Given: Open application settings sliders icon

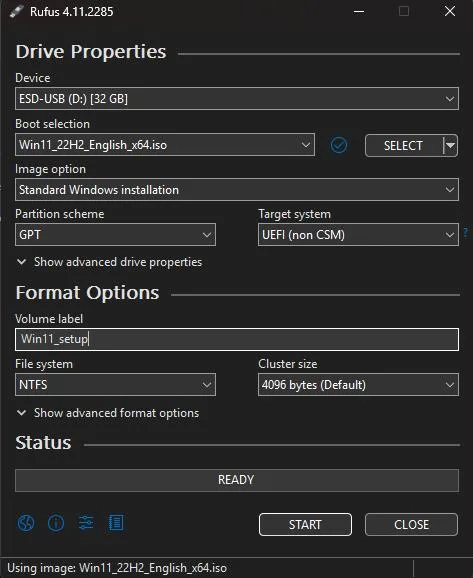Looking at the screenshot, I should (x=86, y=522).
